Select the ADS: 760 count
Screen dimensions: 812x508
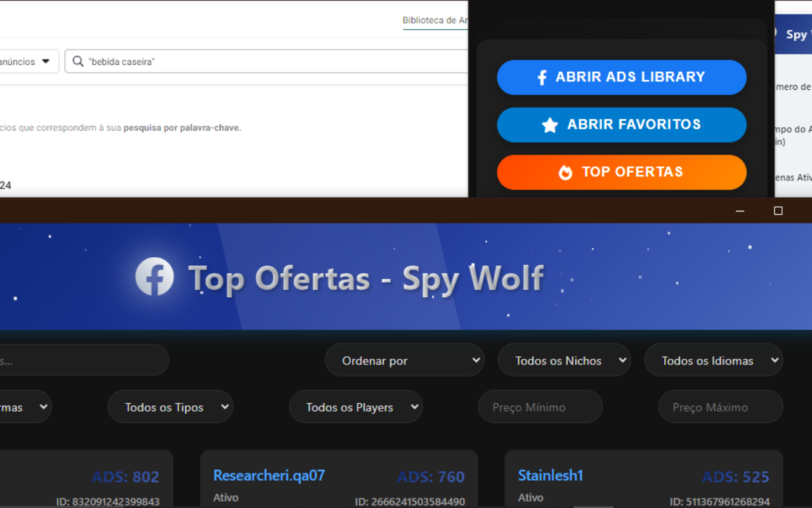click(431, 477)
